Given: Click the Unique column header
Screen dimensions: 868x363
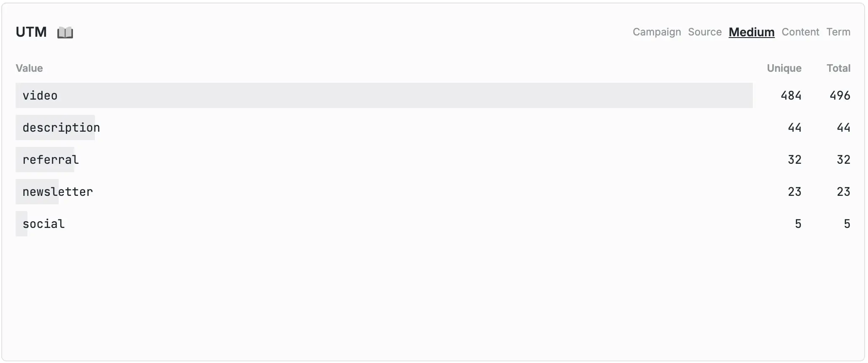Looking at the screenshot, I should coord(784,68).
